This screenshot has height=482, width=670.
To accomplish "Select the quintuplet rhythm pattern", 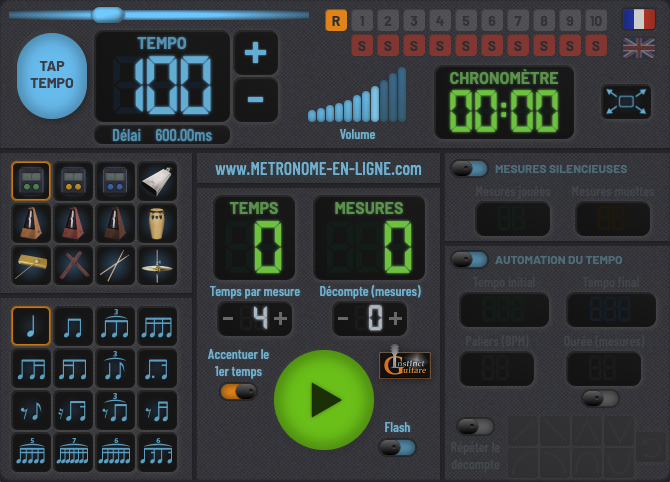I will (x=31, y=452).
